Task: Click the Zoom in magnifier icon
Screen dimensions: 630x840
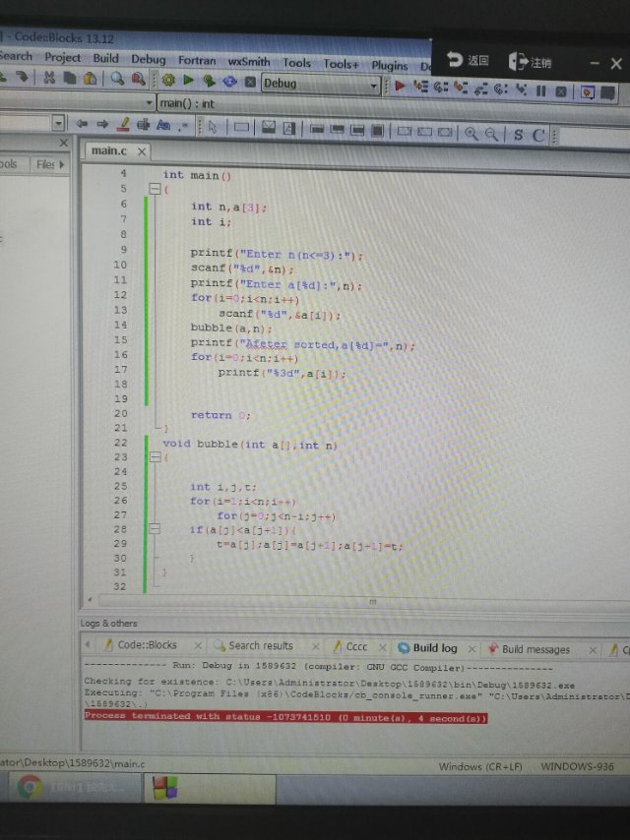Action: pos(472,134)
